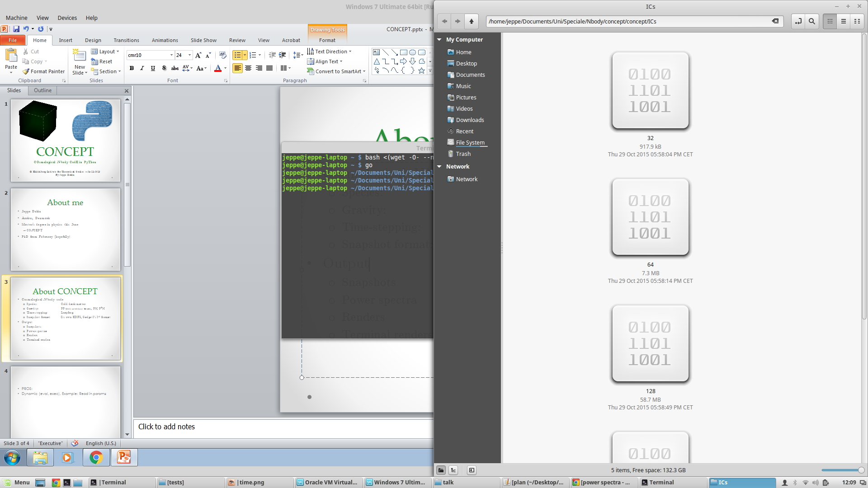Toggle the Bullets list button
Screen dimensions: 868x488
[237, 55]
